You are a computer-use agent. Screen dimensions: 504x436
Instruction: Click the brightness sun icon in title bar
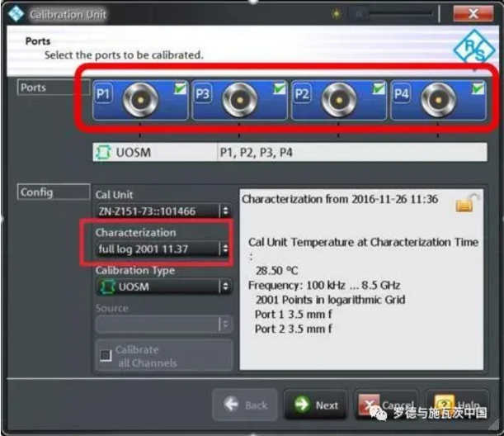coord(337,14)
